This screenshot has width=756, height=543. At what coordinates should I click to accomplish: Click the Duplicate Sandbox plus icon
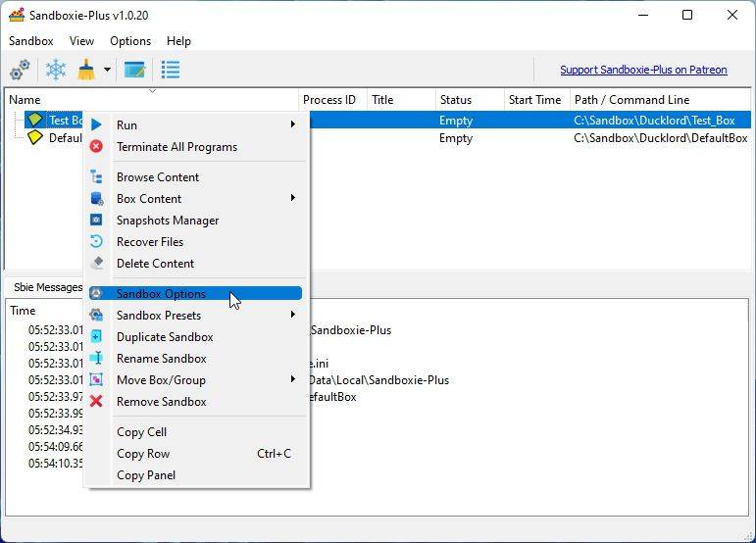(96, 336)
